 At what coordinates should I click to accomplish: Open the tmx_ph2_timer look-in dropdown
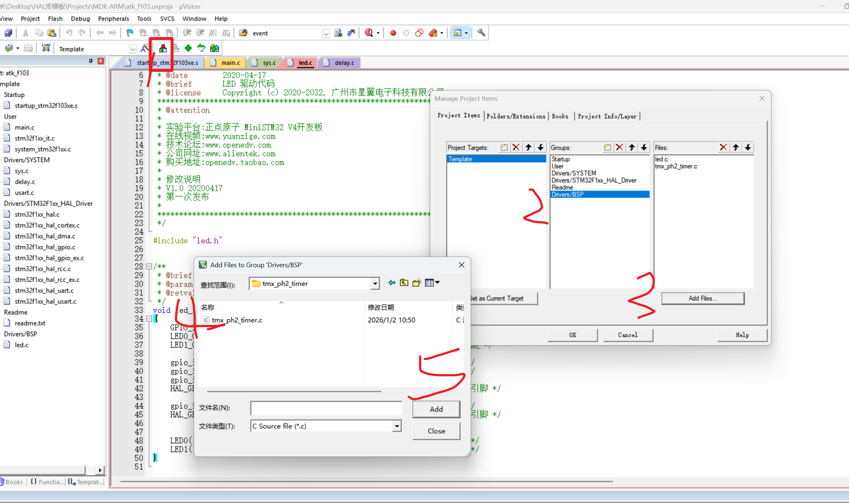coord(375,284)
